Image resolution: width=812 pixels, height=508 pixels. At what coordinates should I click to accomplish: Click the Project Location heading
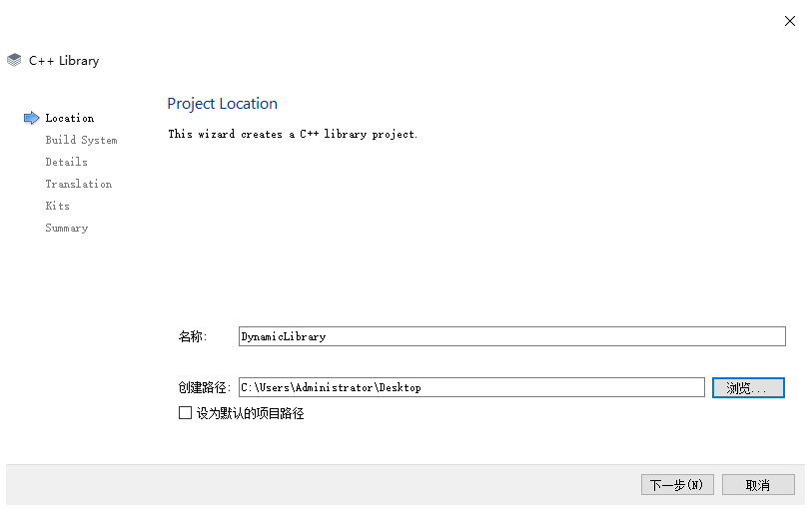(222, 104)
